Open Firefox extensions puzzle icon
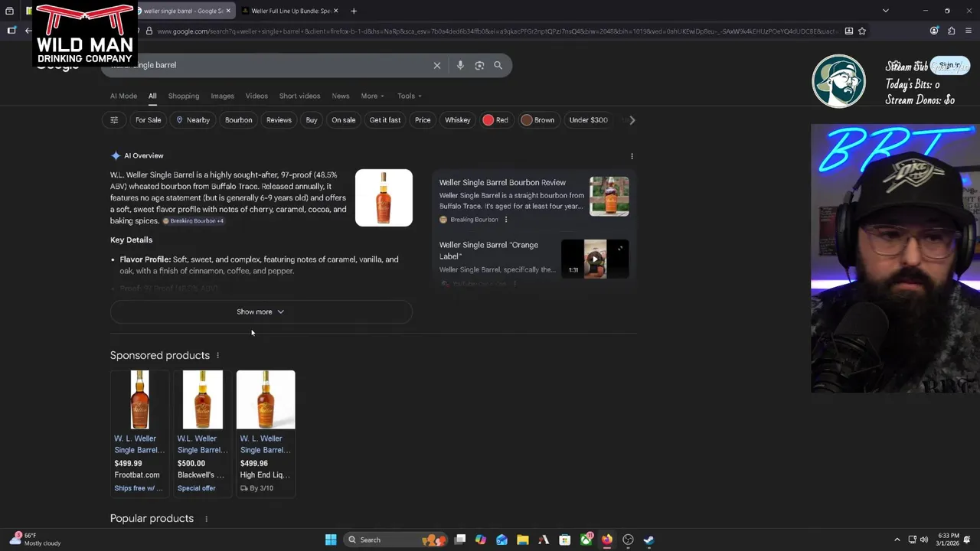980x551 pixels. click(951, 31)
